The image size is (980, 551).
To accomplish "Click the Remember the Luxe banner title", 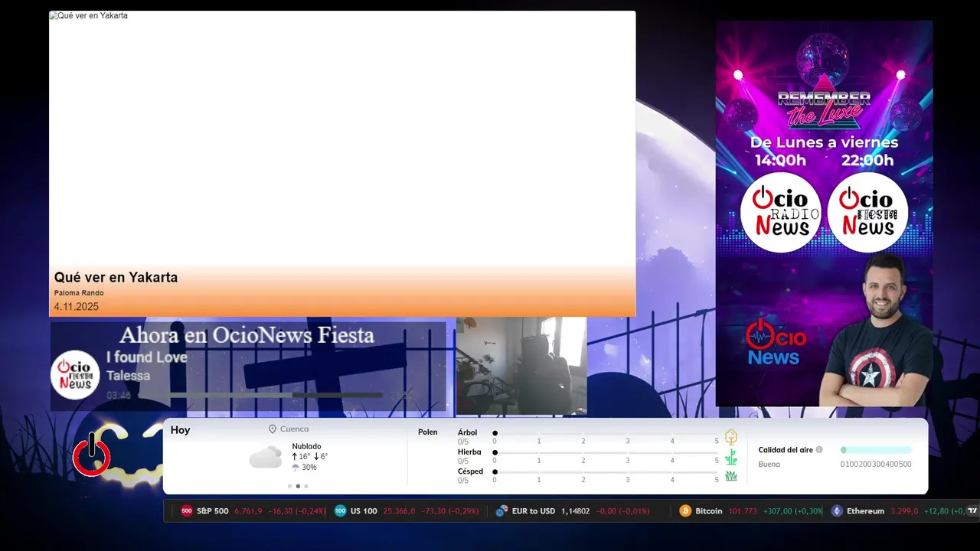I will tap(824, 109).
